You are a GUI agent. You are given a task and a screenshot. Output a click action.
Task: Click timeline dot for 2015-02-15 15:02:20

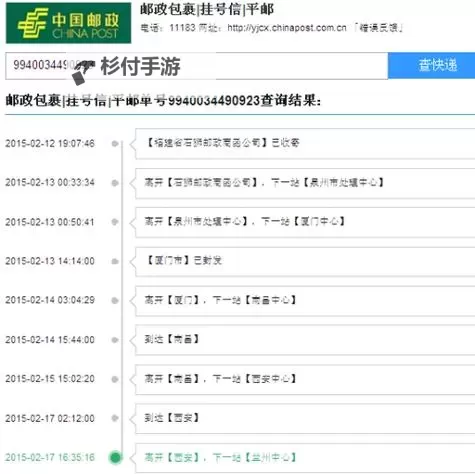click(x=115, y=379)
